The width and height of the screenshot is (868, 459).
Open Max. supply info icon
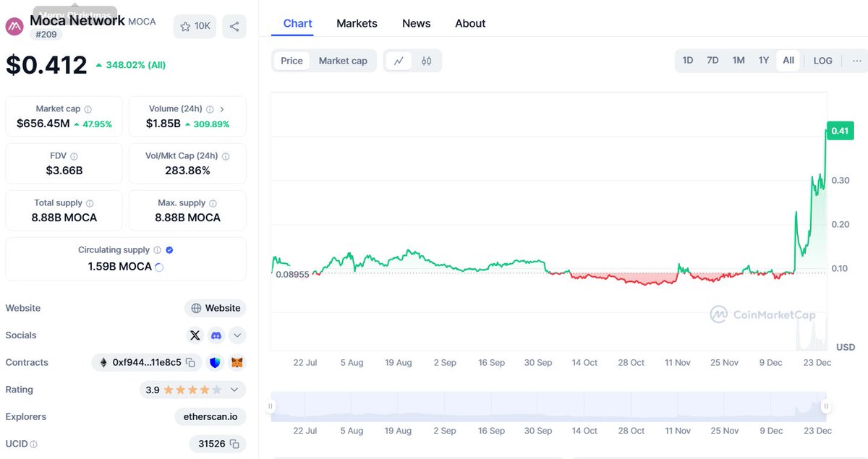click(x=213, y=204)
